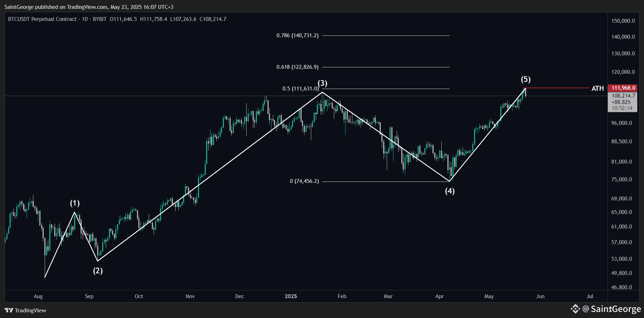644x318 pixels.
Task: Click 120,000.0 on the price axis
Action: click(x=623, y=72)
